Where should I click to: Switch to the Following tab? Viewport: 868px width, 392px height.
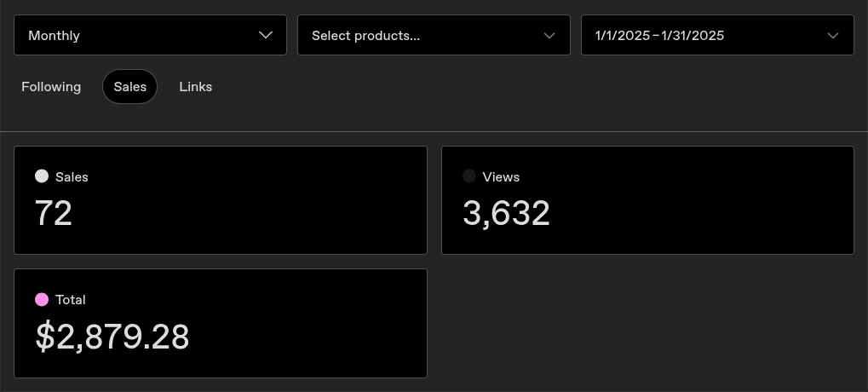pyautogui.click(x=51, y=87)
